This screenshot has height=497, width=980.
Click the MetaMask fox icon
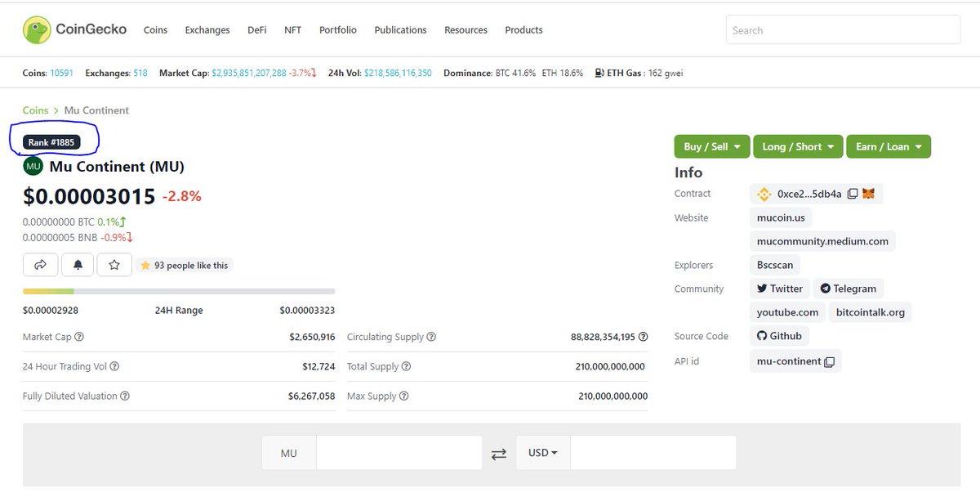pos(869,194)
